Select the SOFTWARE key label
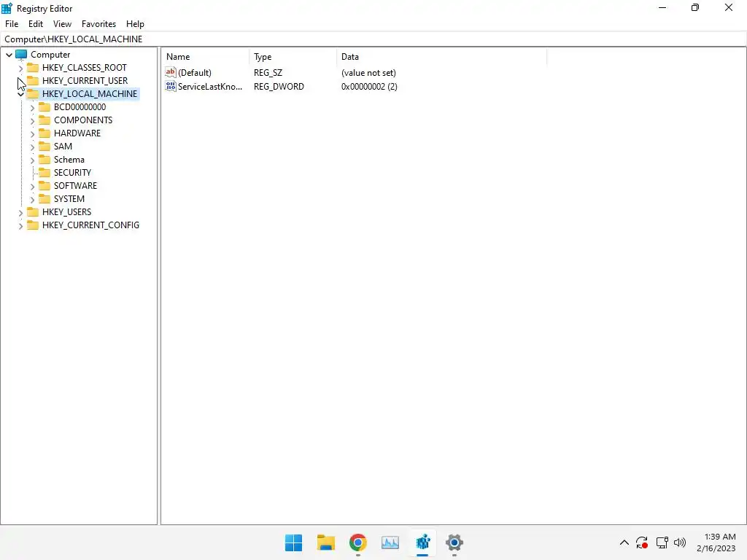747x560 pixels. [x=75, y=186]
